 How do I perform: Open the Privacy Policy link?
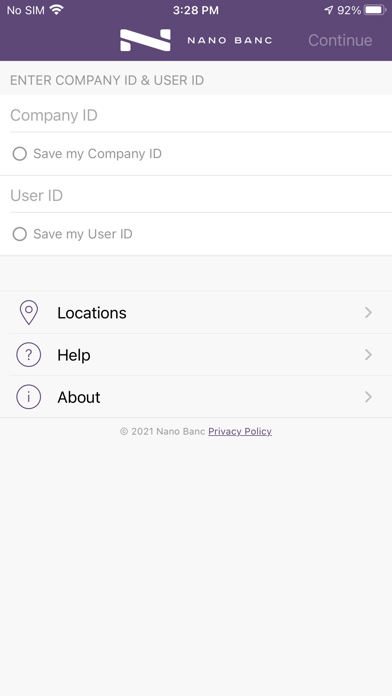click(240, 431)
